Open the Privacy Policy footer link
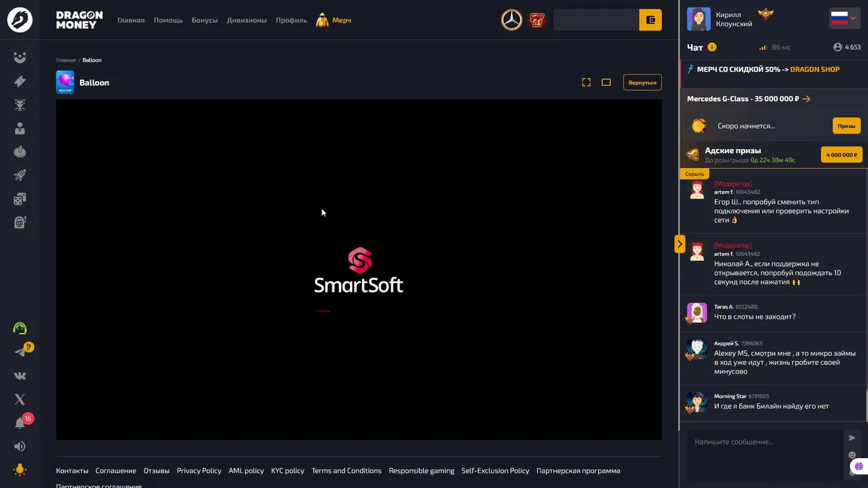Screen dimensions: 868x488 tap(199, 471)
